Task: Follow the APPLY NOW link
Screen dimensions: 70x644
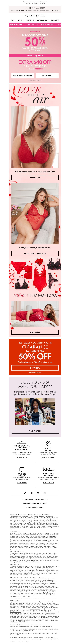Action: coord(48,483)
